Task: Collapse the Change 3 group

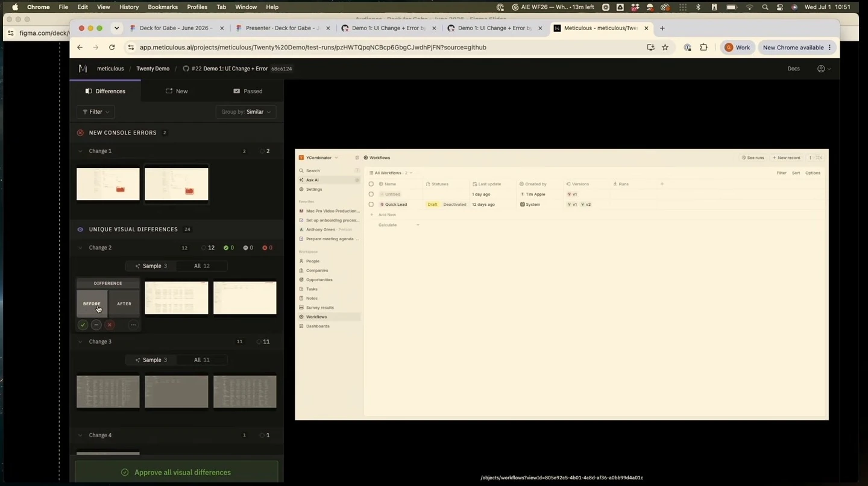Action: (x=80, y=341)
